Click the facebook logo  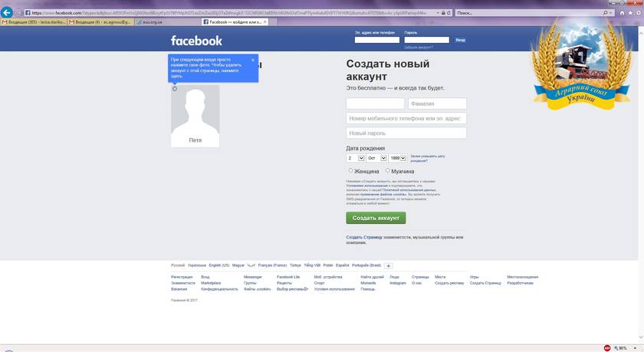[196, 40]
